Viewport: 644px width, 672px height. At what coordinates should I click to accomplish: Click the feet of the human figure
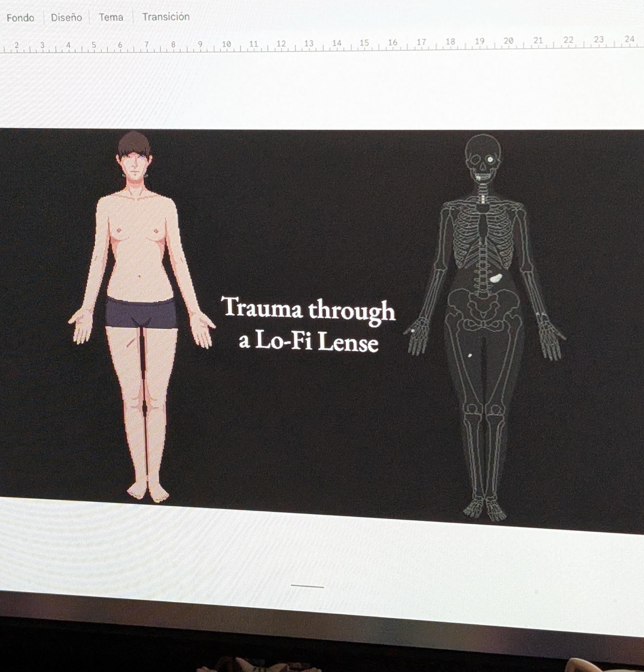click(148, 493)
